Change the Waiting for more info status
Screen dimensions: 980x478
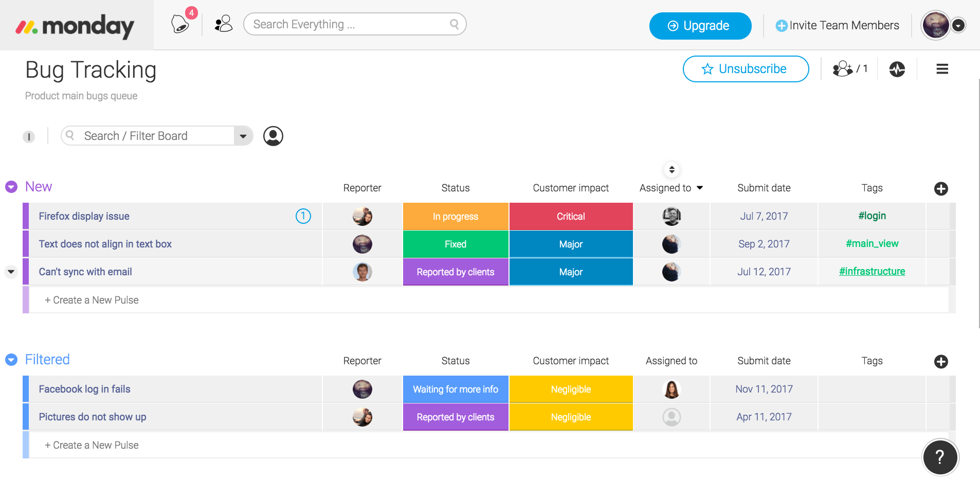click(456, 389)
